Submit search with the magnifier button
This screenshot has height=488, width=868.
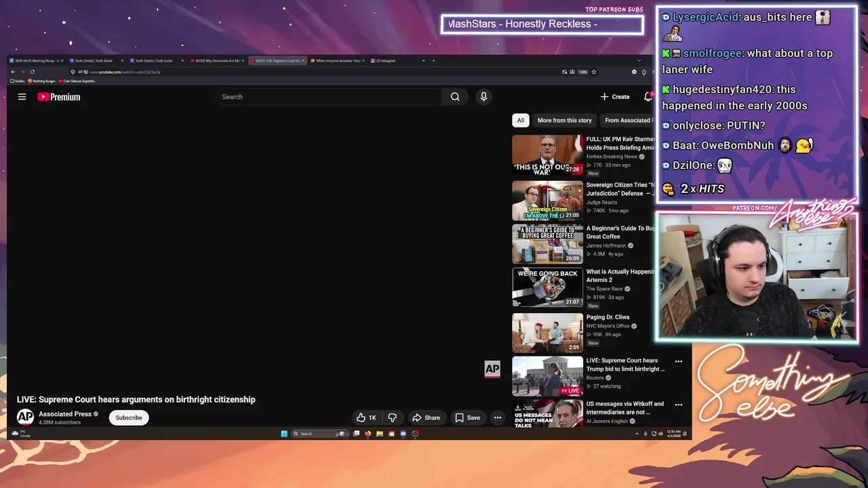coord(455,97)
